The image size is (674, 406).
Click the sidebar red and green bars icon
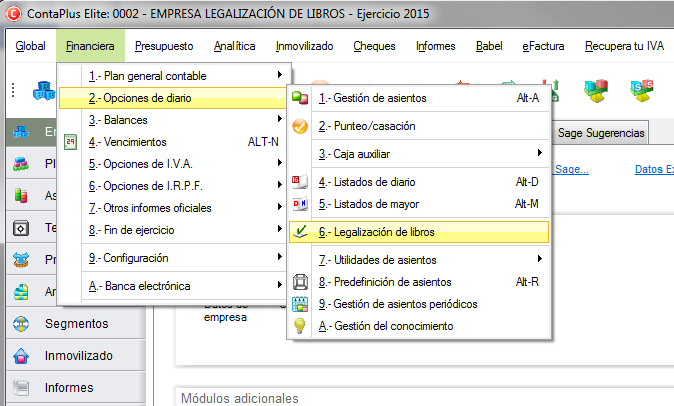pos(21,195)
